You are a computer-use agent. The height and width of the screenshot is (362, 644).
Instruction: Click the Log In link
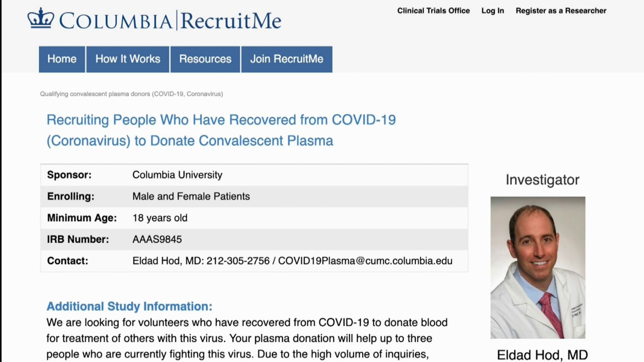pos(493,11)
